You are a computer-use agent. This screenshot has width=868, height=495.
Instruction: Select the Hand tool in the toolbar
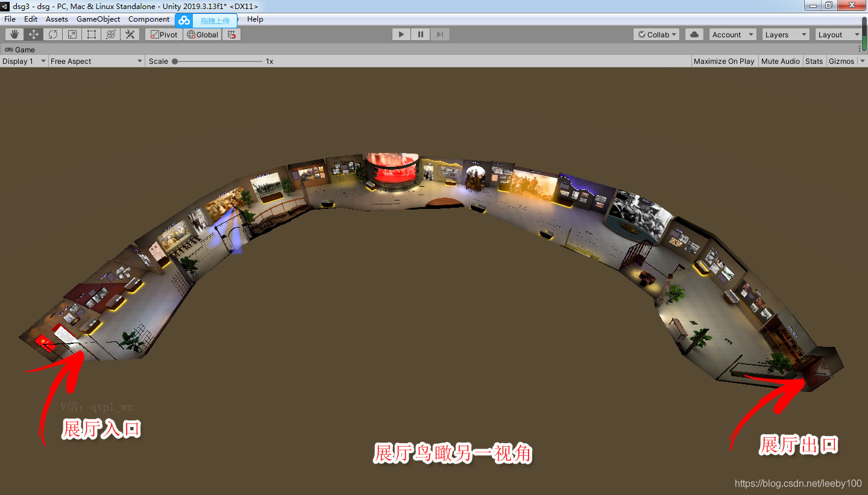coord(13,34)
